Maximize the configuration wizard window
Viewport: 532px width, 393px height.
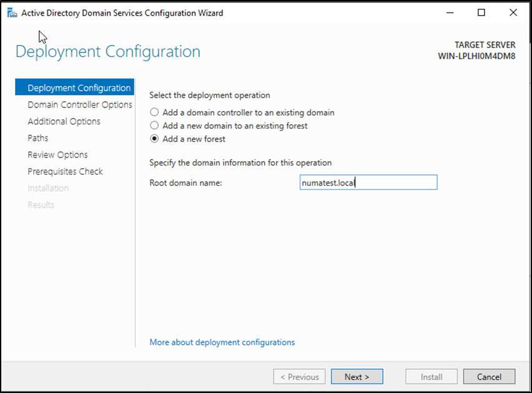point(481,12)
